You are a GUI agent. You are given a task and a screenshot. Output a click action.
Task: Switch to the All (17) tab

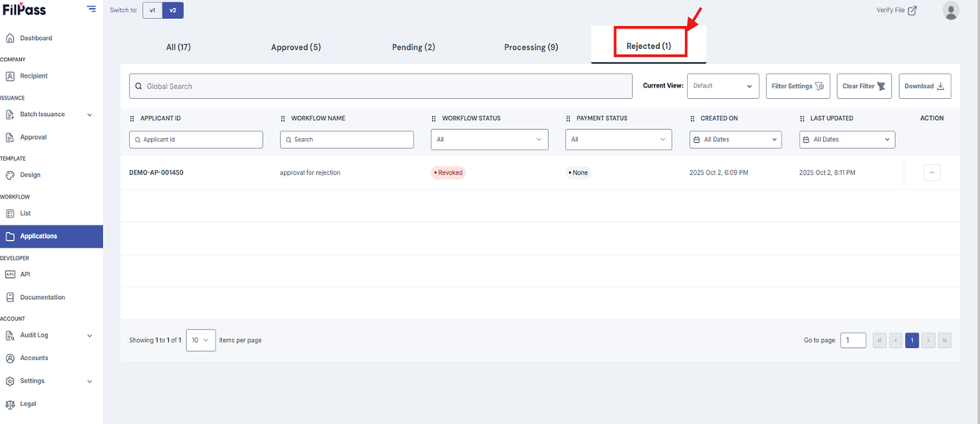tap(178, 47)
